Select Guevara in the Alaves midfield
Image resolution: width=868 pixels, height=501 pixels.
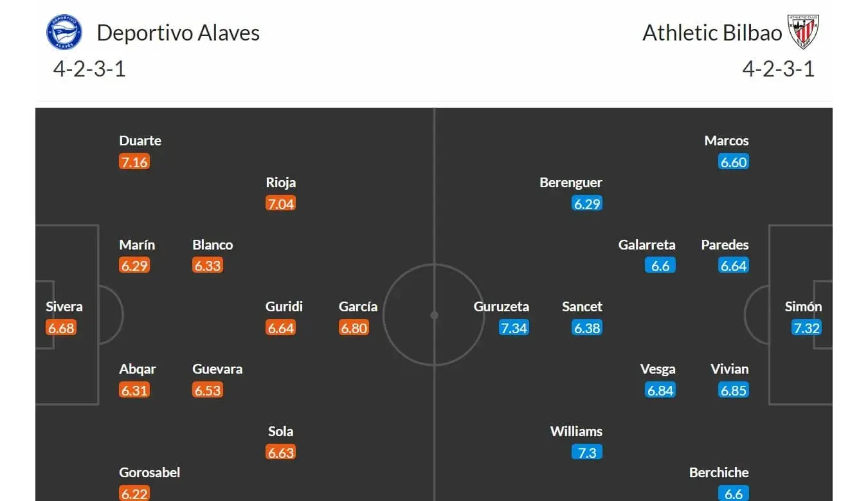pos(217,369)
